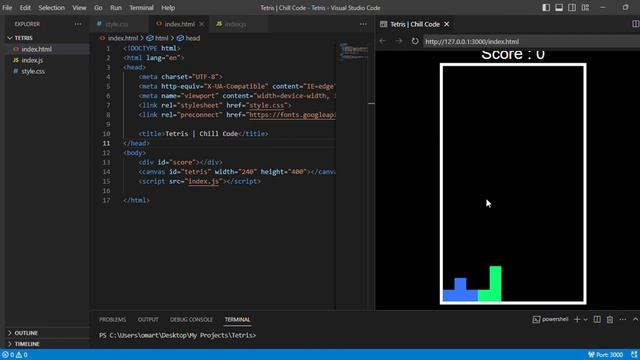Open errors and warnings status indicator
Image resolution: width=640 pixels, height=360 pixels.
(15, 355)
